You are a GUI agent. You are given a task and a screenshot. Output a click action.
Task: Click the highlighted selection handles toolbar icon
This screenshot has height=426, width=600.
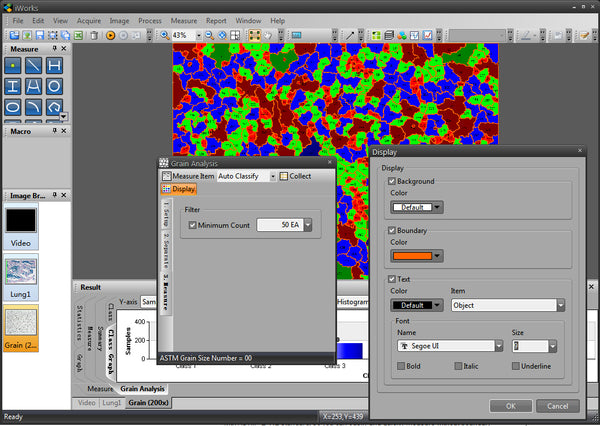[x=254, y=36]
